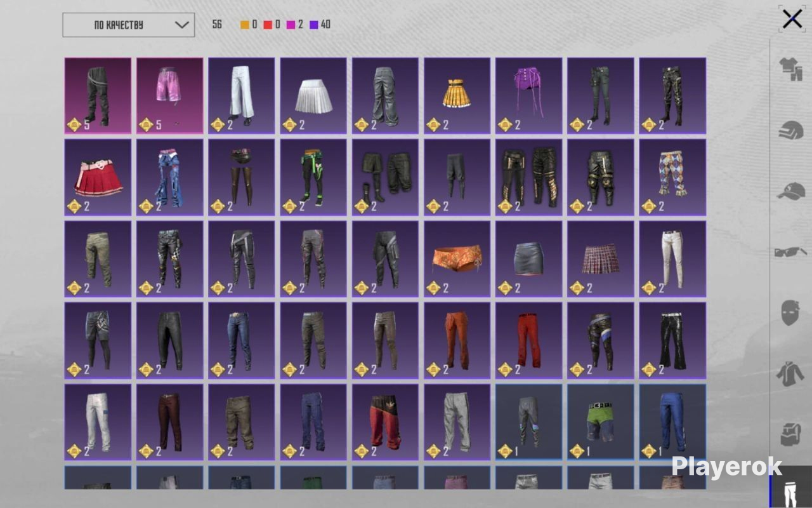The height and width of the screenshot is (508, 812).
Task: Select the baseball cap category icon
Action: pyautogui.click(x=790, y=191)
